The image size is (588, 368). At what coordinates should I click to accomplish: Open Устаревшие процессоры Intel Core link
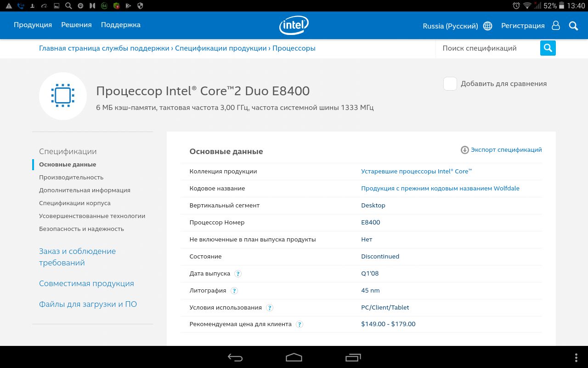pyautogui.click(x=417, y=172)
